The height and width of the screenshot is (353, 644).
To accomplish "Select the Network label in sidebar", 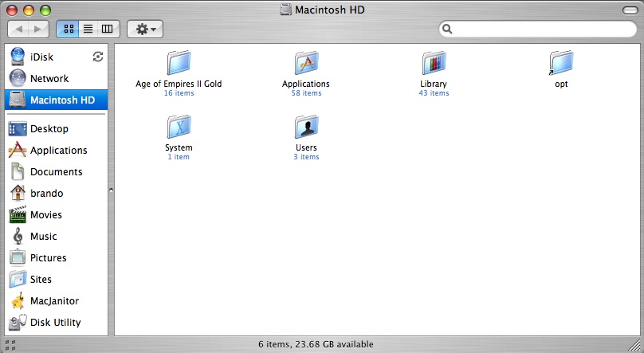I will click(x=49, y=78).
